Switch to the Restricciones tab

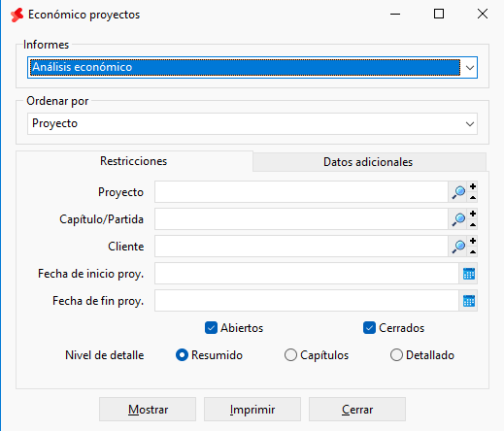click(134, 161)
